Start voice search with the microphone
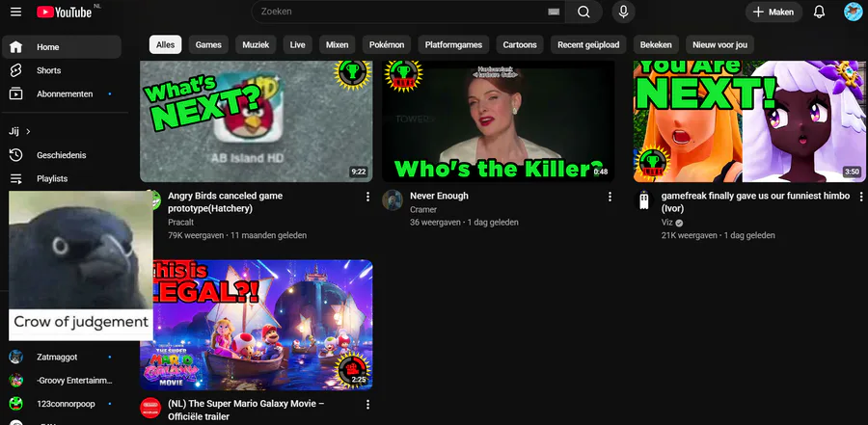The height and width of the screenshot is (425, 868). click(x=623, y=12)
